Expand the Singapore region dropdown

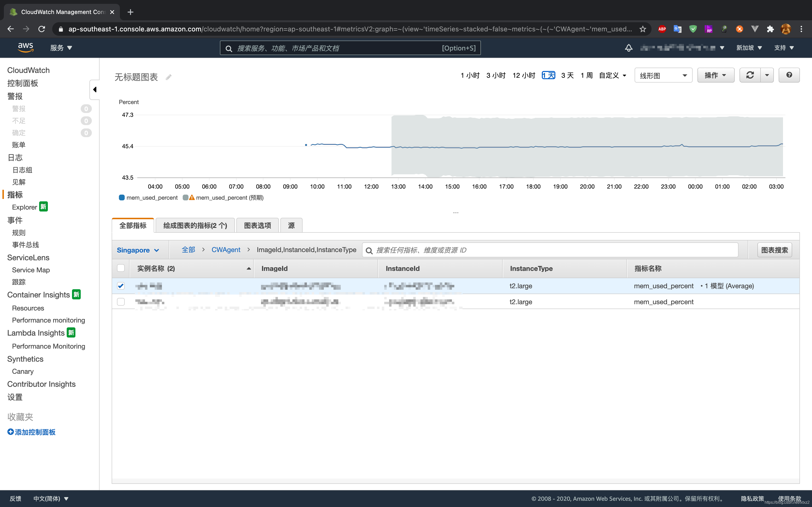pos(138,249)
